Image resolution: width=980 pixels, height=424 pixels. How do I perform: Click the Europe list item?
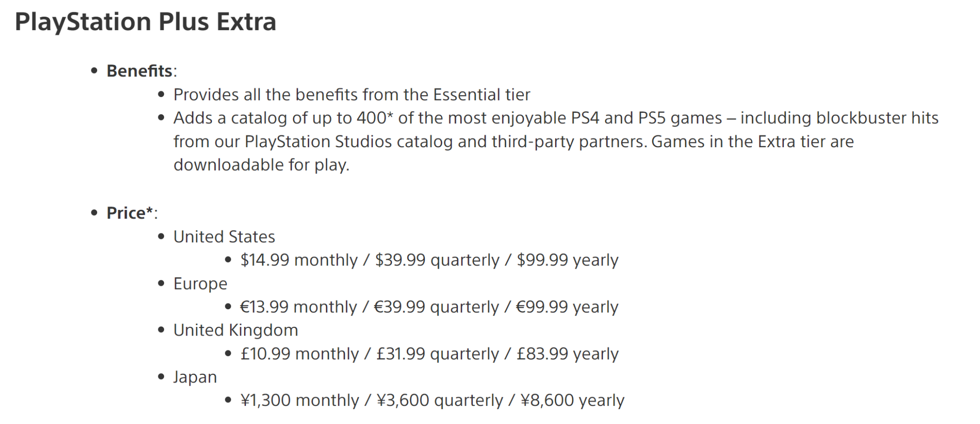coord(200,283)
